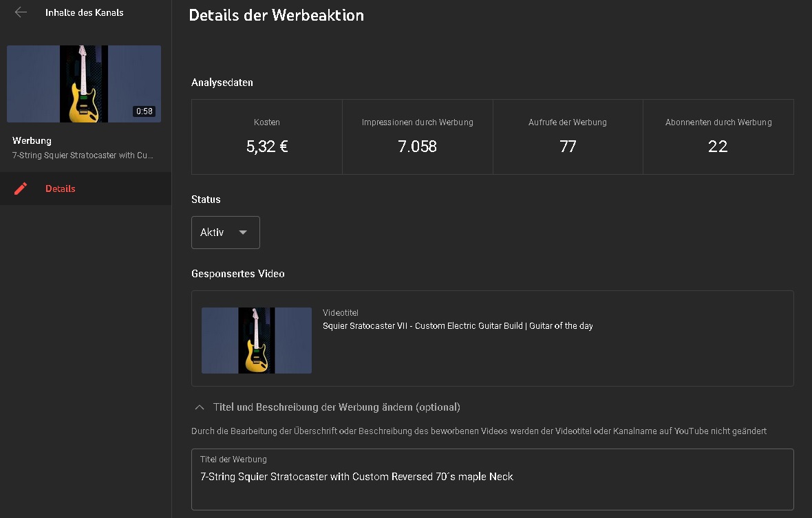Click the truncated 7-String Squier sidebar title
Viewport: 812px width, 518px height.
[x=83, y=155]
